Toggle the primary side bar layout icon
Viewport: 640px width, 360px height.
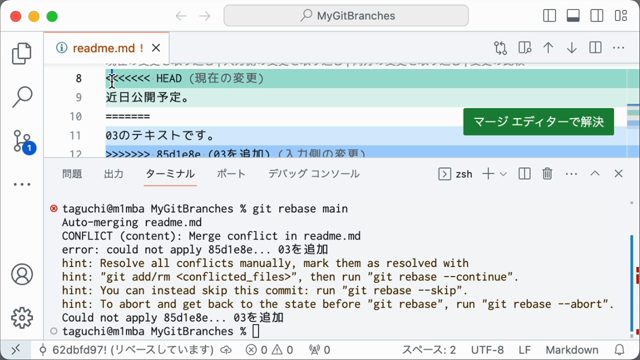tap(549, 16)
